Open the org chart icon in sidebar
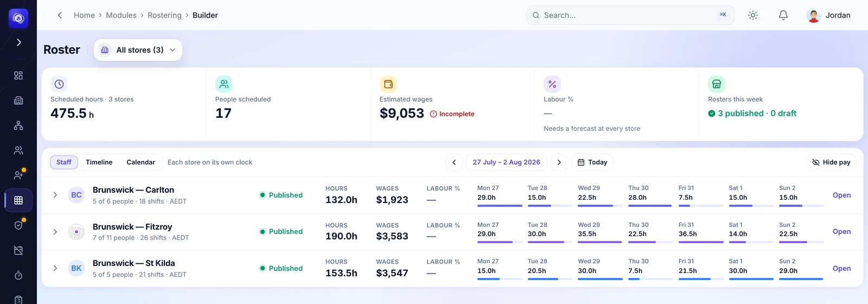Viewport: 868px width, 304px height. (18, 125)
